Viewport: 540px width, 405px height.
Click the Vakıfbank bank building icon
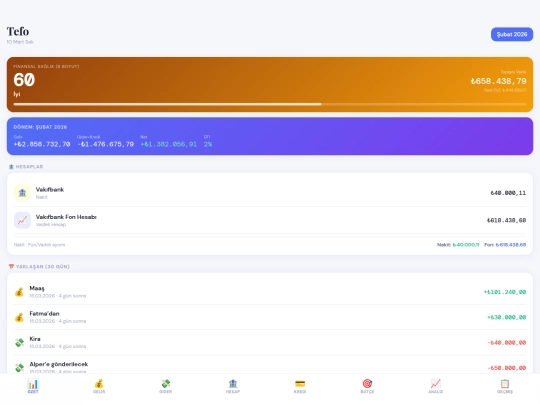tap(22, 193)
